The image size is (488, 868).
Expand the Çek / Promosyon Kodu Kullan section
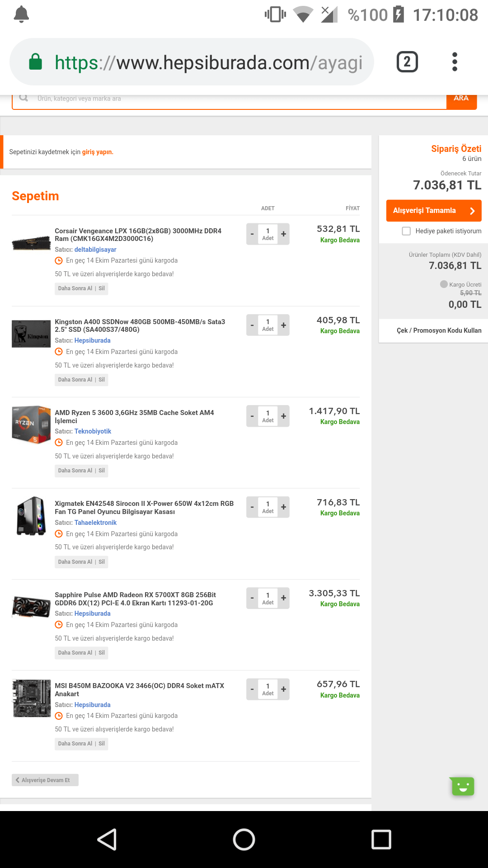(439, 330)
